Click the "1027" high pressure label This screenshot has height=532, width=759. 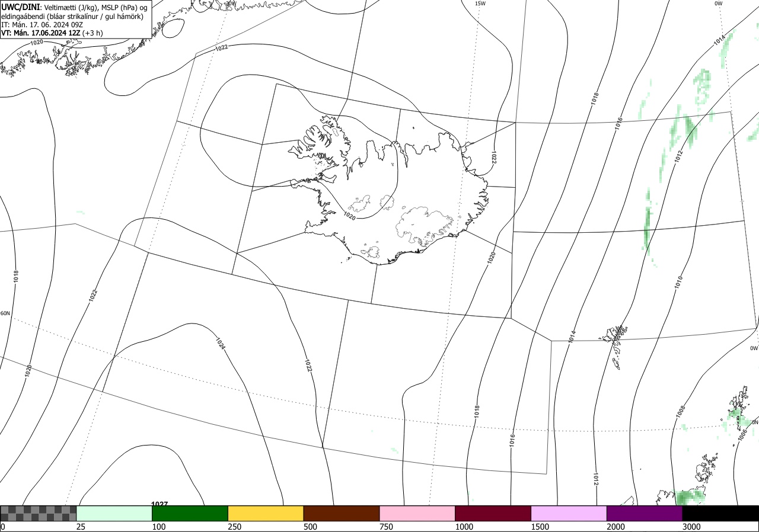pyautogui.click(x=160, y=504)
